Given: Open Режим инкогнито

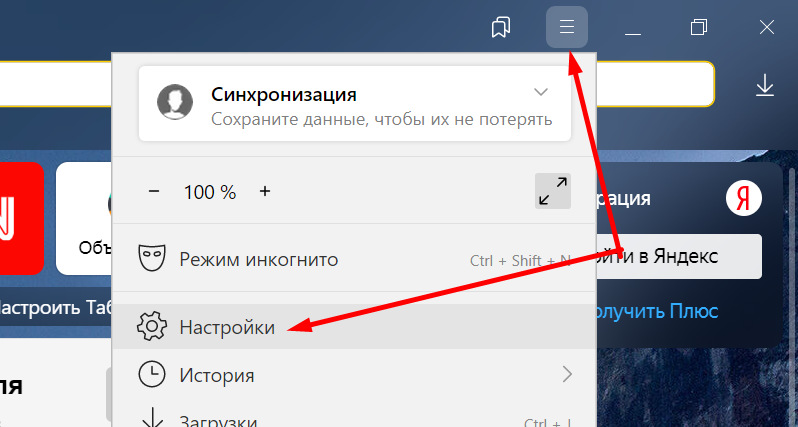Looking at the screenshot, I should (x=354, y=259).
